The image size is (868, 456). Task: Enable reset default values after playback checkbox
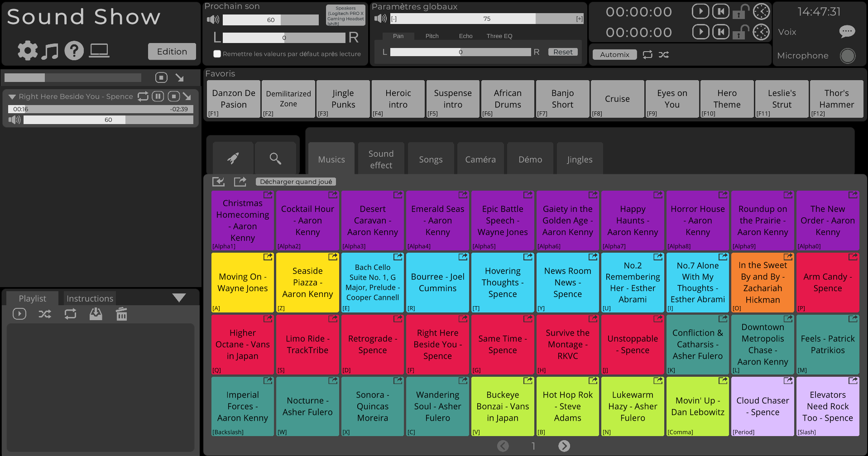pos(217,54)
